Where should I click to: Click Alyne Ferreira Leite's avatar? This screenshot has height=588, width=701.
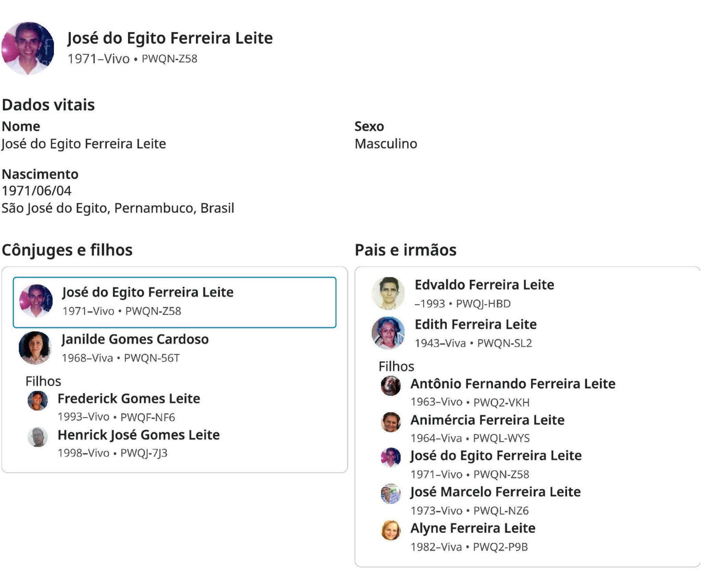(391, 530)
